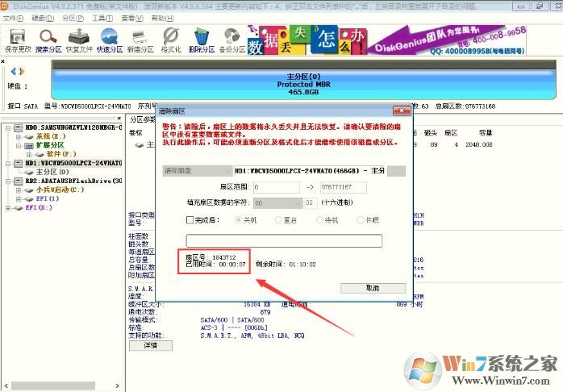Open the 工具(T) menu
Viewport: 563px width, 392px height.
102,18
